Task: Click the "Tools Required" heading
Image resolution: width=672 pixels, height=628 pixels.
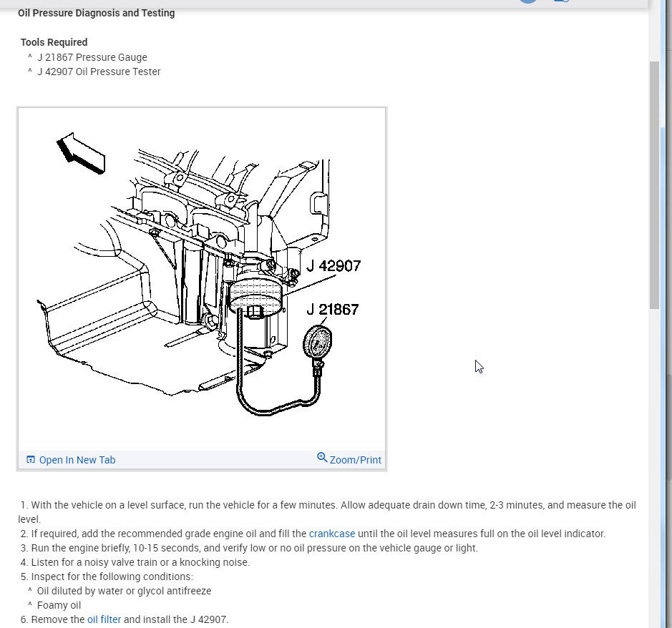Action: 54,42
